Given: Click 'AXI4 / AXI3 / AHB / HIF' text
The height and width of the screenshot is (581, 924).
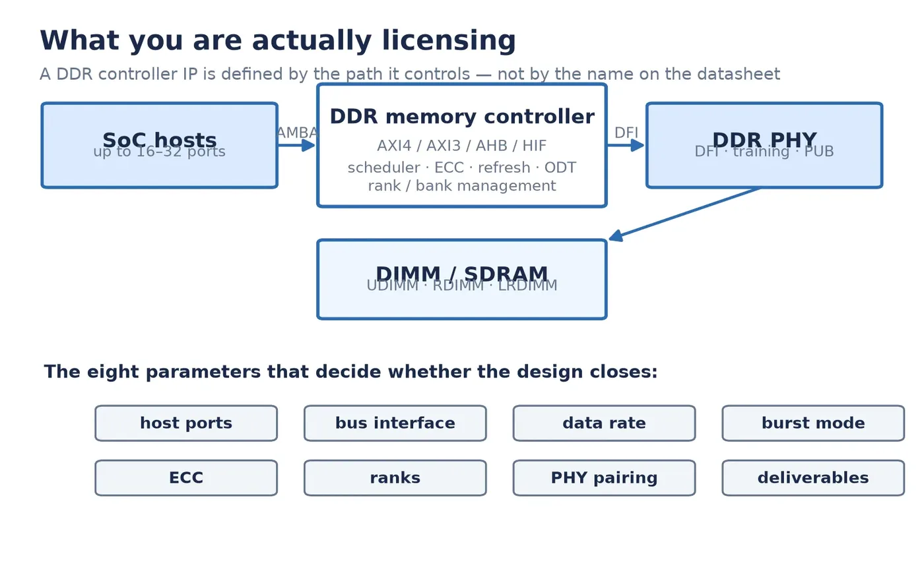Looking at the screenshot, I should 462,146.
